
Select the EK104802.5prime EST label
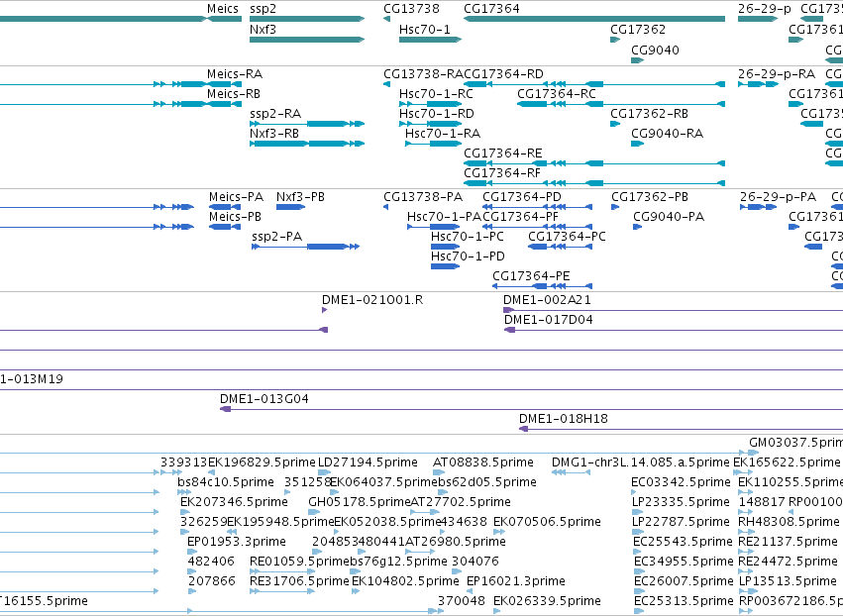click(x=405, y=581)
